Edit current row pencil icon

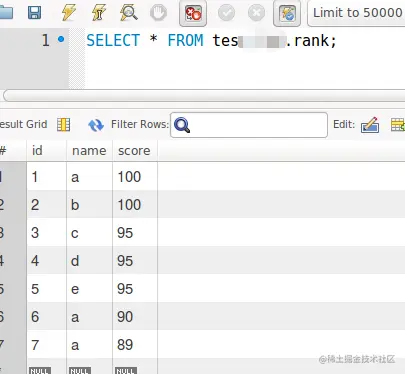click(x=370, y=125)
